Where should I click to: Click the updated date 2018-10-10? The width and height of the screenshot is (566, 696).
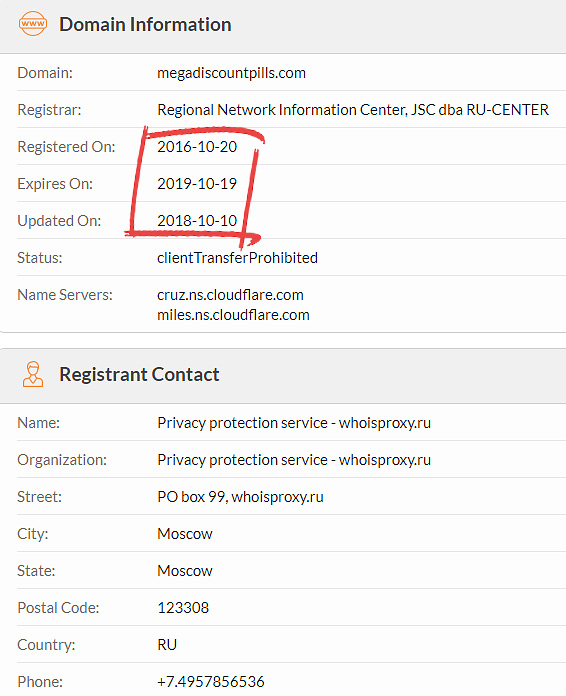(x=197, y=221)
